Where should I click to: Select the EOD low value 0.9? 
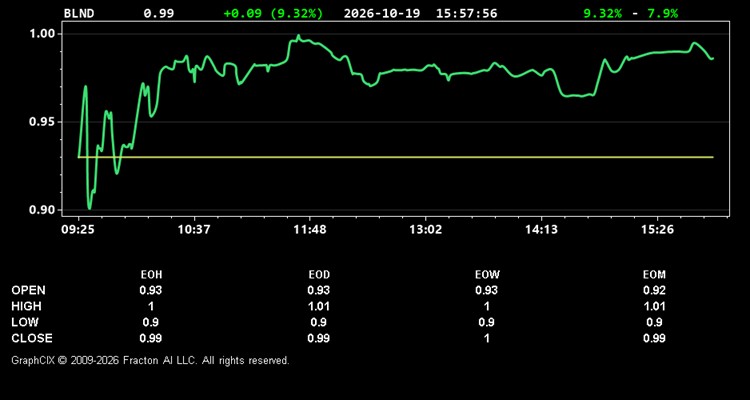tap(319, 322)
